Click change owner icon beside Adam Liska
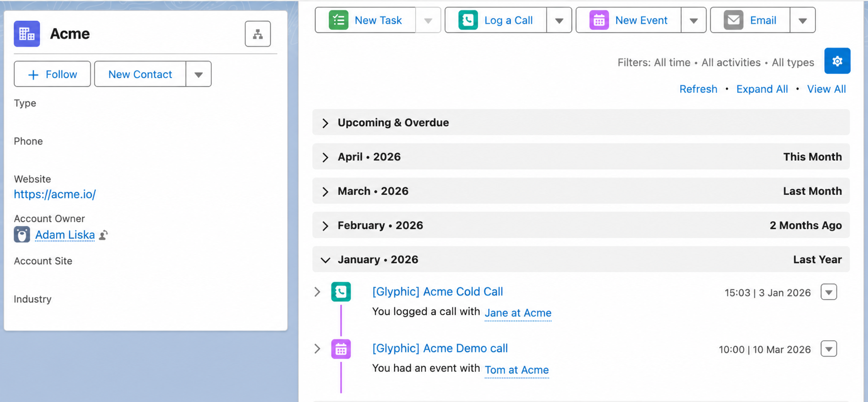Viewport: 868px width, 402px height. [104, 235]
